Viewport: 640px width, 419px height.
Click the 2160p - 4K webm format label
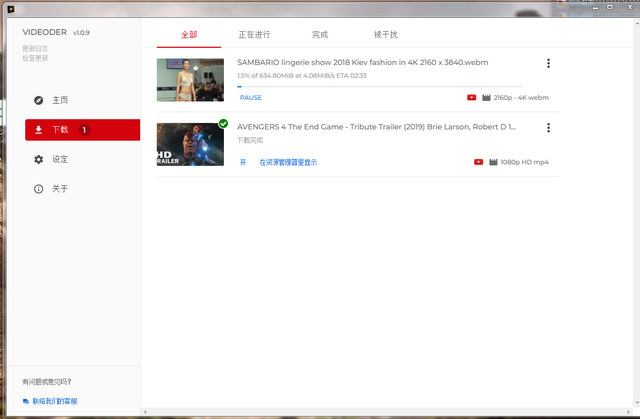point(521,98)
